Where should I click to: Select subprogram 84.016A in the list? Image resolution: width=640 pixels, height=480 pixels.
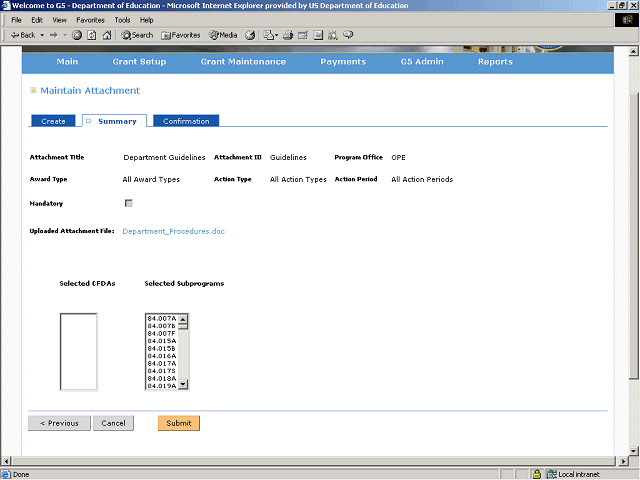point(162,356)
